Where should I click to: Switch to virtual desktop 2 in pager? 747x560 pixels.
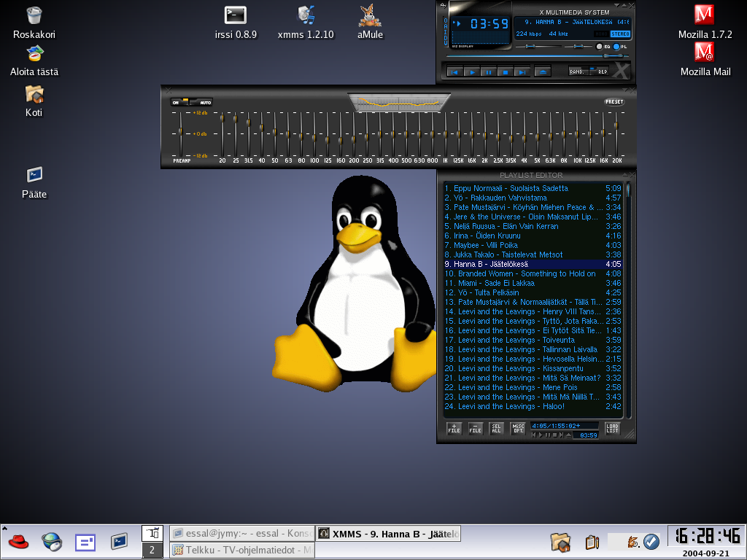point(152,550)
